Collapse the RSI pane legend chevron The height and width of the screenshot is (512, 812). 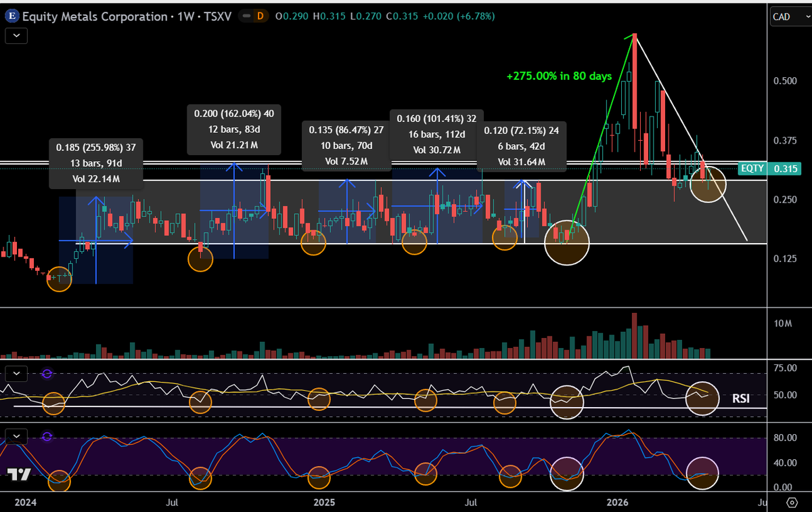point(16,372)
